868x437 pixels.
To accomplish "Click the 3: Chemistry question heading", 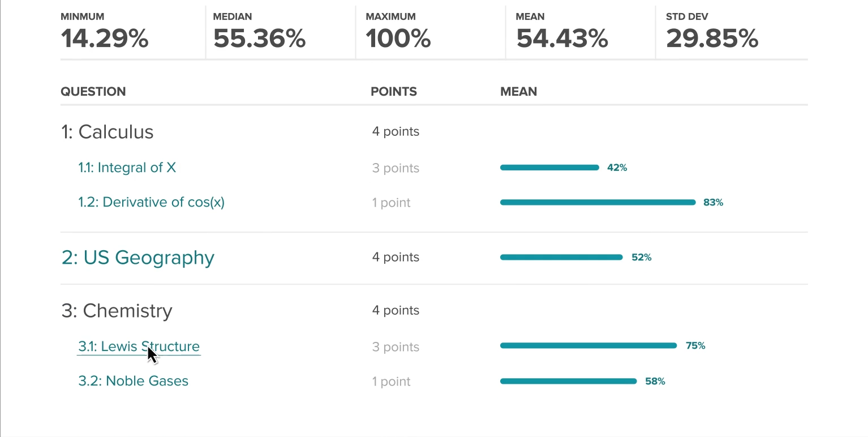I will tap(116, 311).
